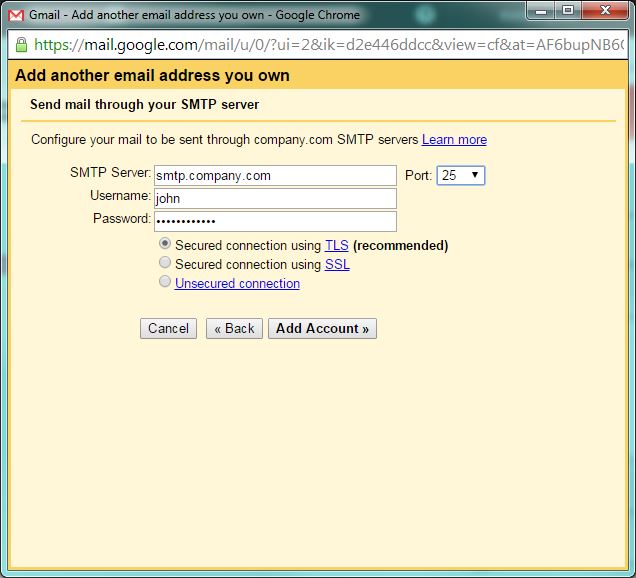
Task: Click the Add Account » button
Action: 322,328
